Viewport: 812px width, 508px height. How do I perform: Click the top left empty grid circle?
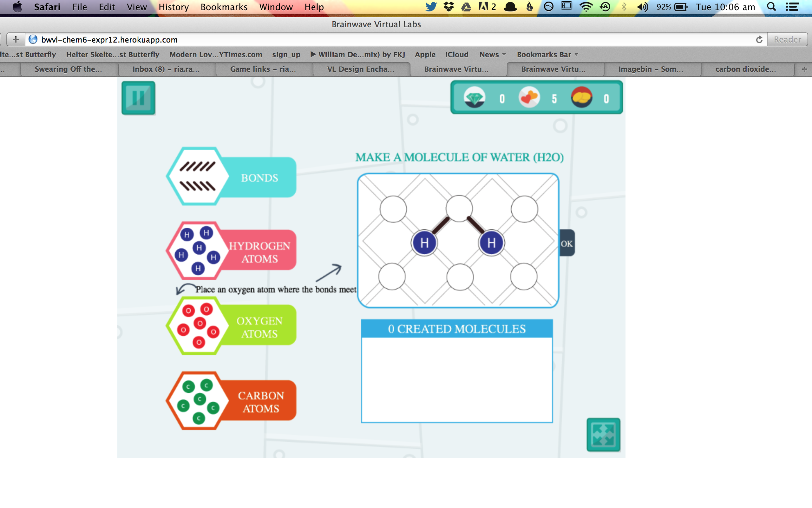(393, 209)
